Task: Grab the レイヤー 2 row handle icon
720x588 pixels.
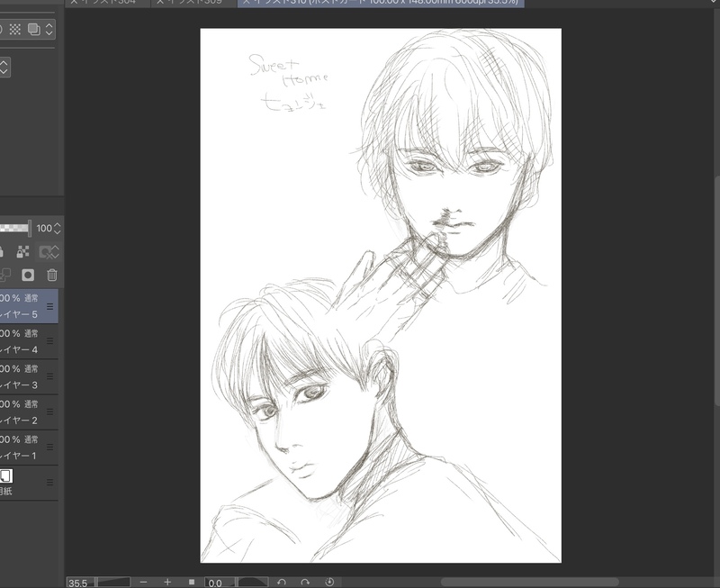Action: [x=50, y=412]
